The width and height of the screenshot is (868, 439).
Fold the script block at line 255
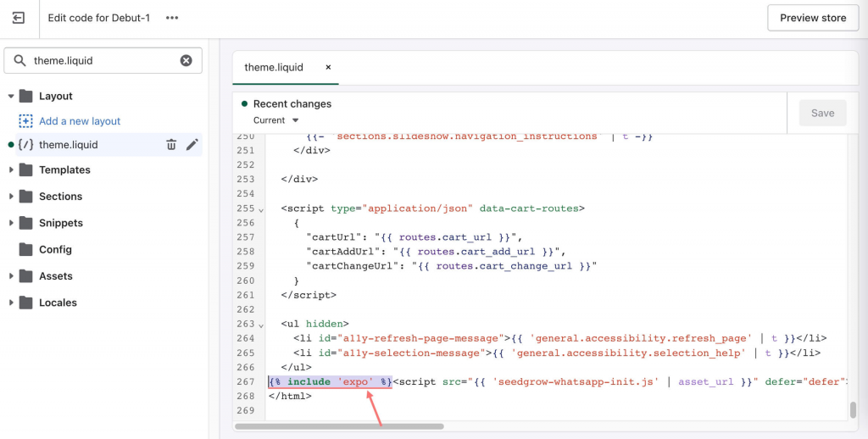261,209
